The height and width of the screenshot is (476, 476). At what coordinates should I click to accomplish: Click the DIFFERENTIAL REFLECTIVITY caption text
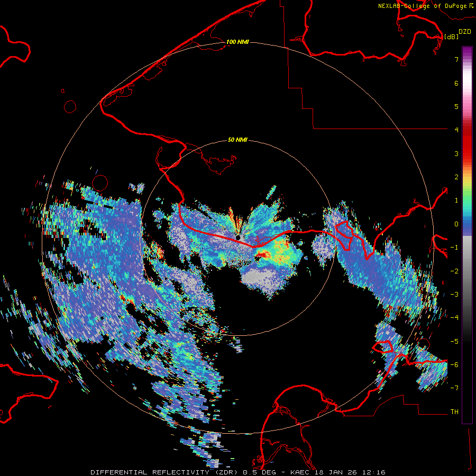pyautogui.click(x=150, y=472)
